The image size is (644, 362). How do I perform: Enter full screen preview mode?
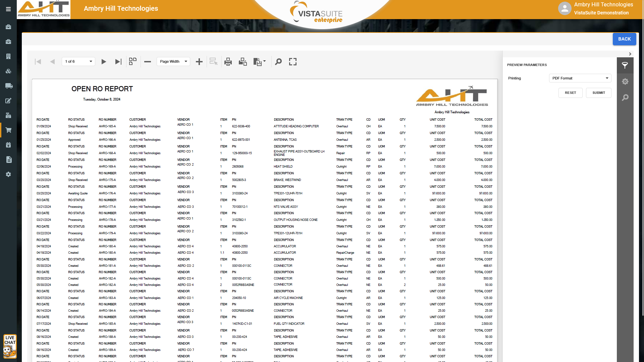pyautogui.click(x=293, y=62)
